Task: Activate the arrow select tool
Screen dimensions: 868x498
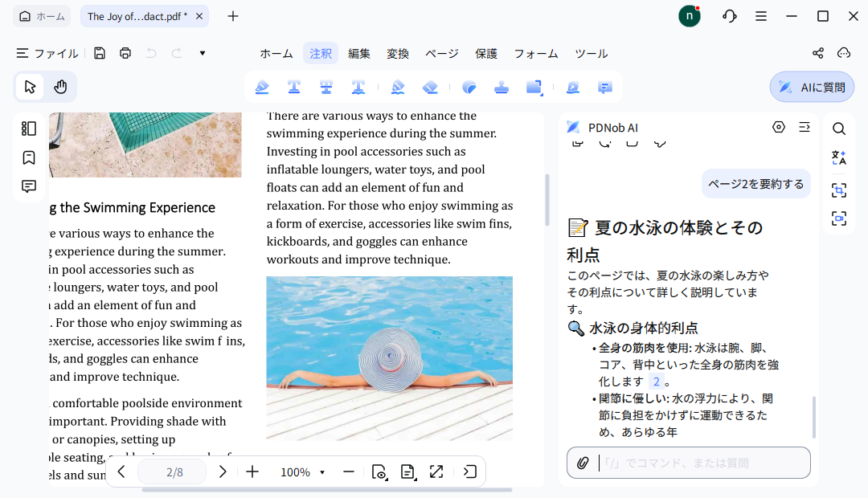Action: tap(31, 87)
